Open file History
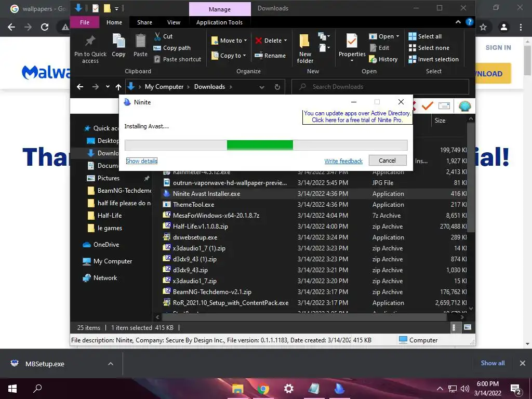This screenshot has height=399, width=532. (383, 59)
